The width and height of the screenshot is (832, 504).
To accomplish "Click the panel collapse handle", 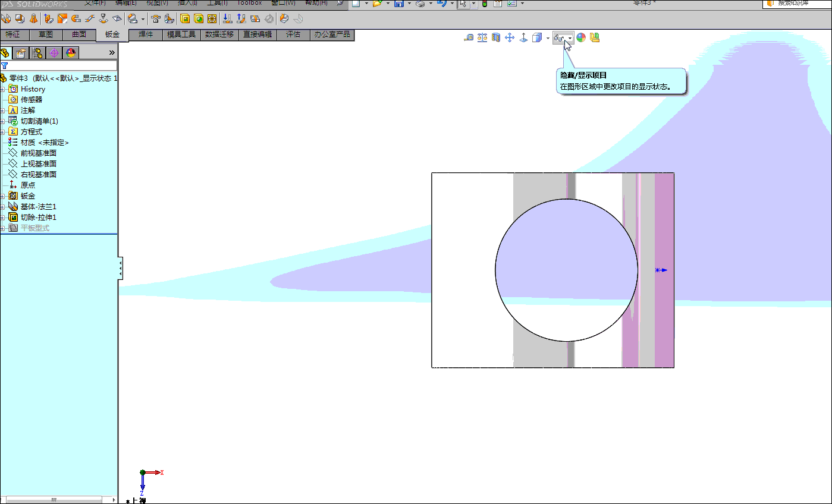I will pos(120,269).
